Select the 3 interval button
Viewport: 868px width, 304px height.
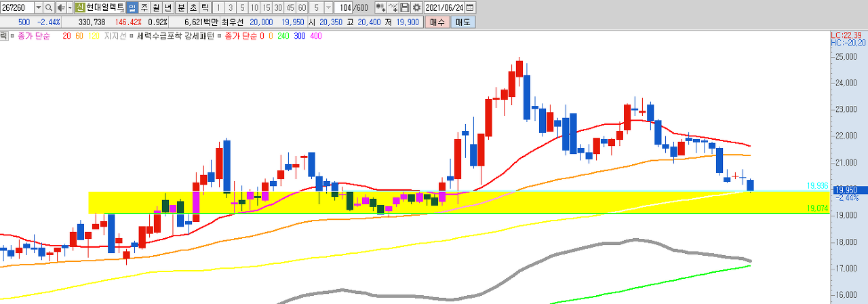(231, 7)
